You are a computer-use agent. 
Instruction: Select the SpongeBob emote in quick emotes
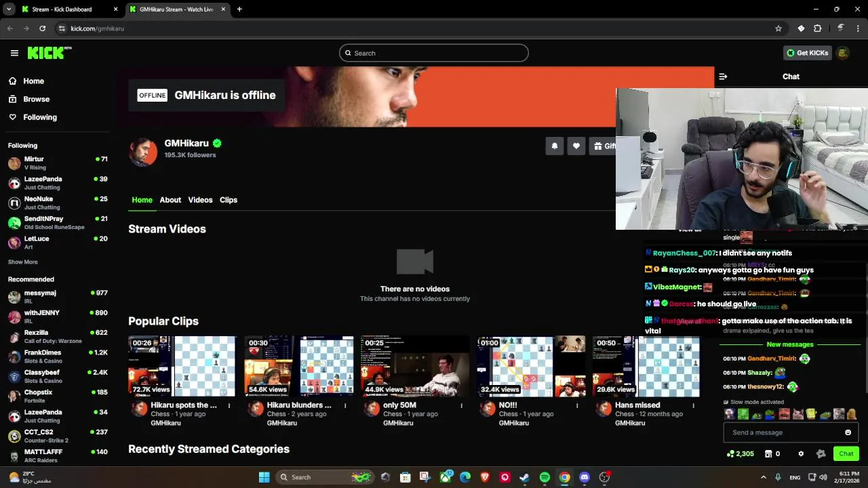tap(812, 413)
